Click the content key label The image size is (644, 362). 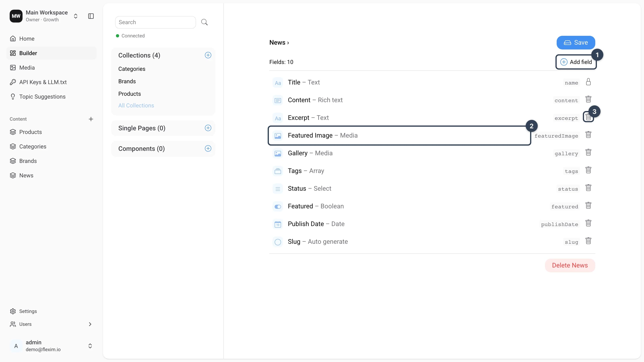pos(566,100)
